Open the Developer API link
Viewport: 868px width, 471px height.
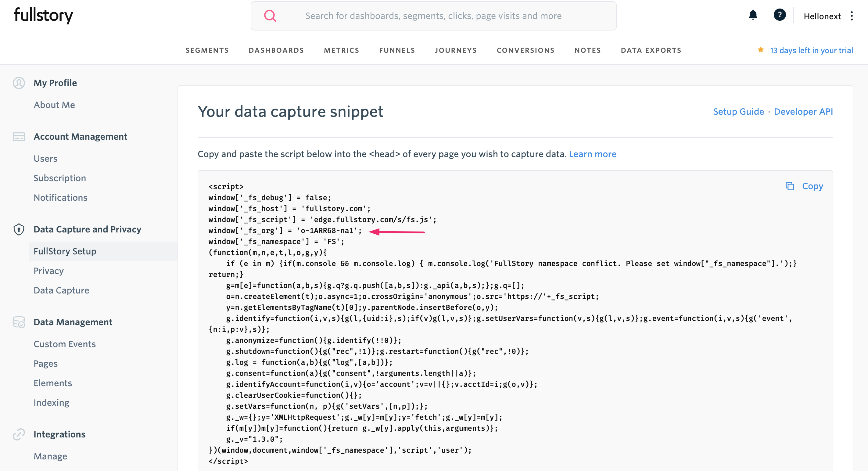point(803,112)
